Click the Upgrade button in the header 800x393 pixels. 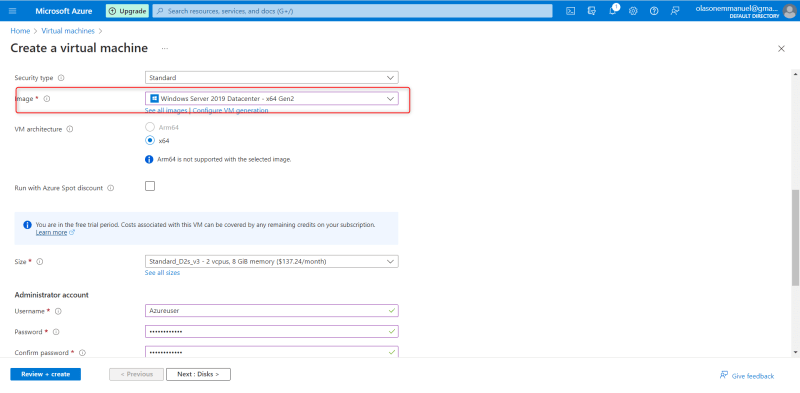128,11
